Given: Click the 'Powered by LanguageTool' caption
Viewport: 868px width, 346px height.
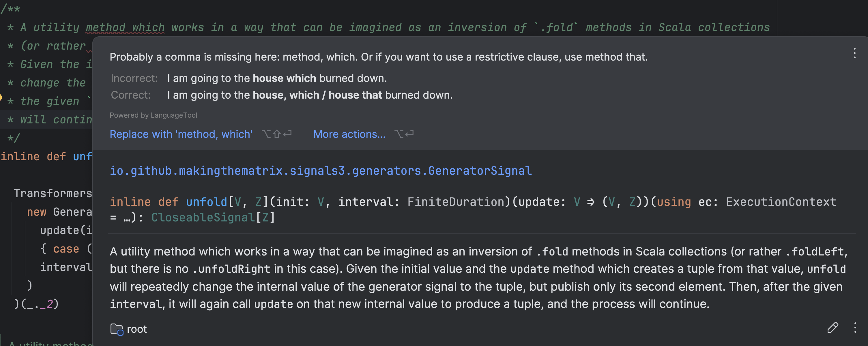Looking at the screenshot, I should pyautogui.click(x=153, y=115).
